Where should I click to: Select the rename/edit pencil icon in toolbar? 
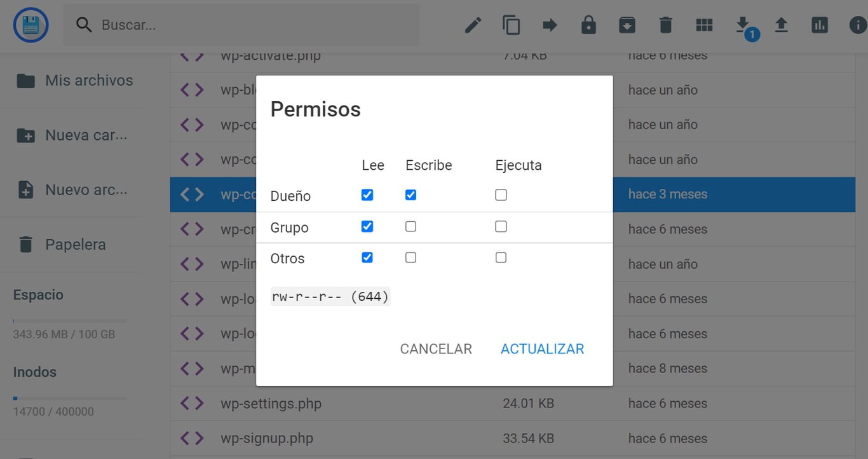[472, 25]
